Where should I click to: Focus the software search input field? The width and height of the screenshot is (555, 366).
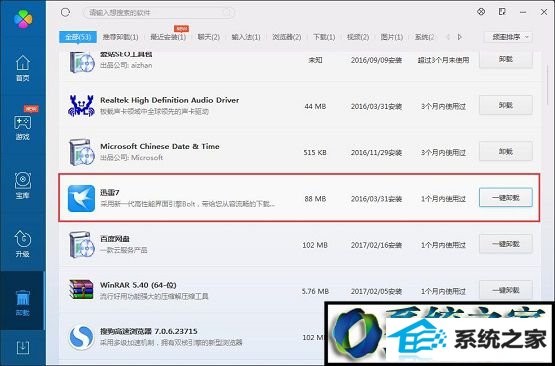pos(159,13)
